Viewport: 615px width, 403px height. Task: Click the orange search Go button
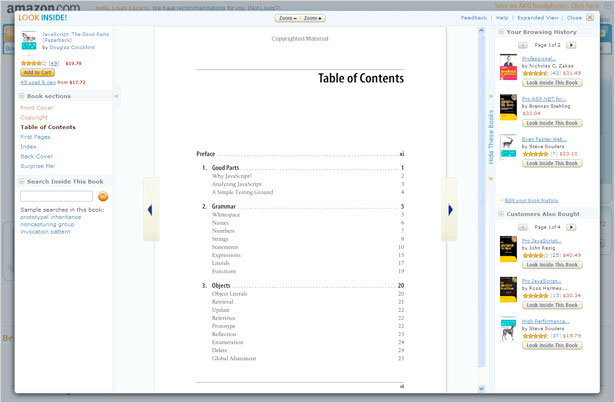tap(103, 196)
